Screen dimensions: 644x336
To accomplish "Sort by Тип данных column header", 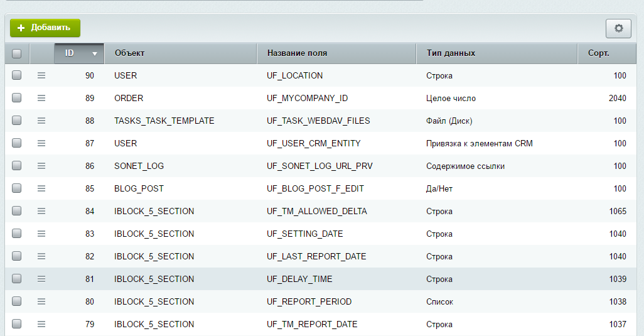I will tap(451, 53).
